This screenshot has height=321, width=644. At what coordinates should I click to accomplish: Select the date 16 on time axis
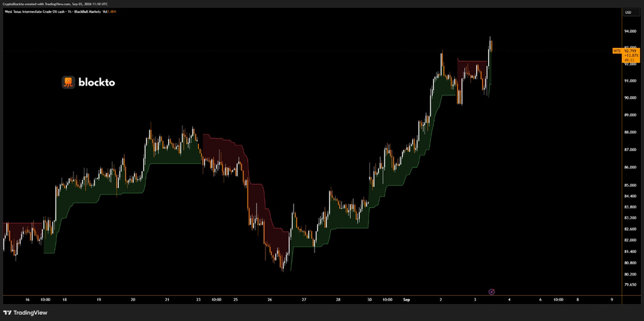tap(28, 300)
